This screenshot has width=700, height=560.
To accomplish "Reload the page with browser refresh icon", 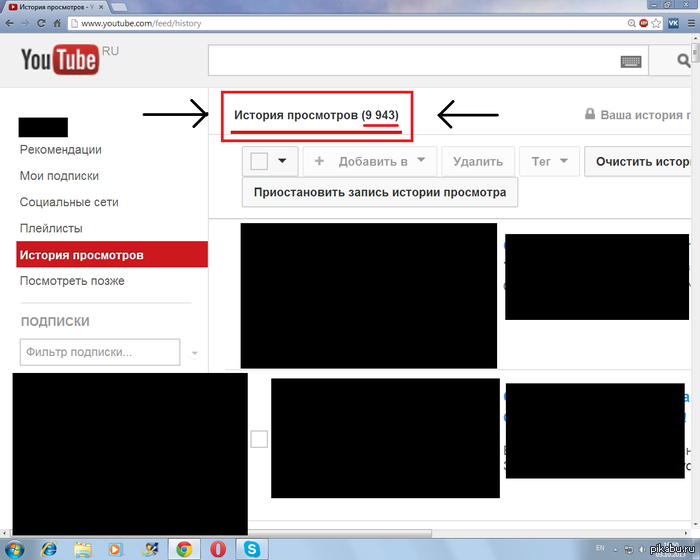I will tap(41, 23).
